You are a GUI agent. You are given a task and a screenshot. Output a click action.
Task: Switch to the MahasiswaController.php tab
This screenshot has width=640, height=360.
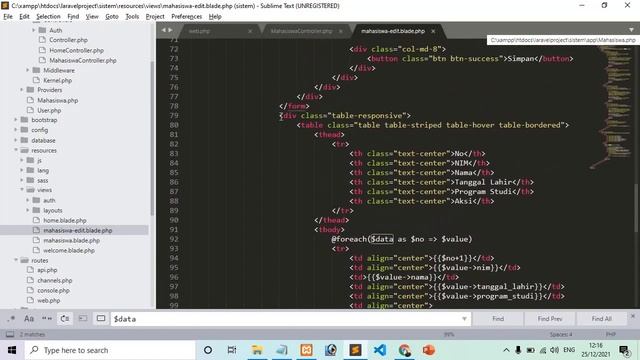(x=301, y=31)
